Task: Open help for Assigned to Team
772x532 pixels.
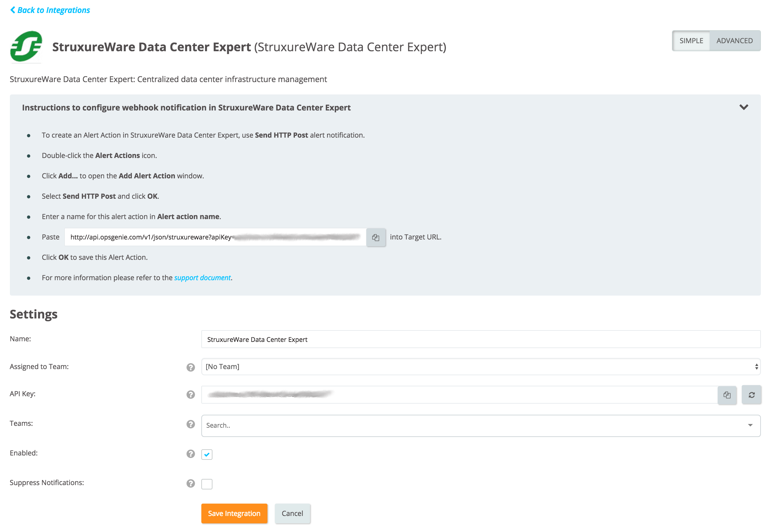Action: coord(191,367)
